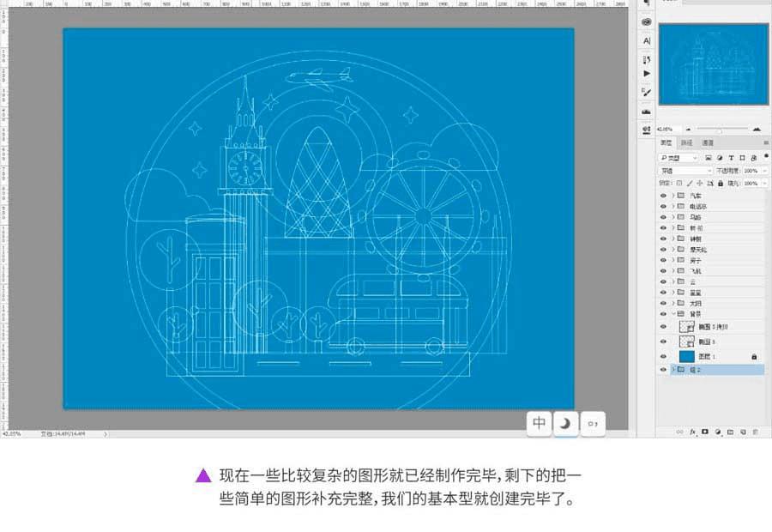This screenshot has height=532, width=772.
Task: Filter layers by smart object icon
Action: point(753,158)
